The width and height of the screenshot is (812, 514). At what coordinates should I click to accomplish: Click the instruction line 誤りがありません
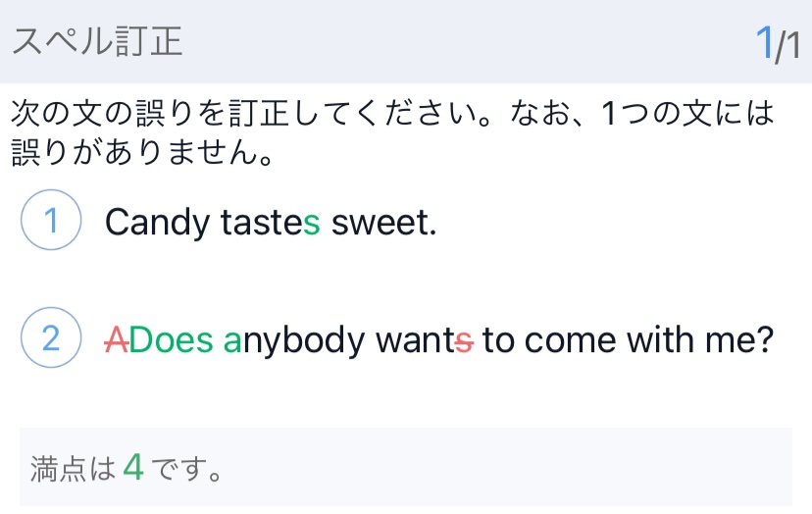pyautogui.click(x=141, y=155)
